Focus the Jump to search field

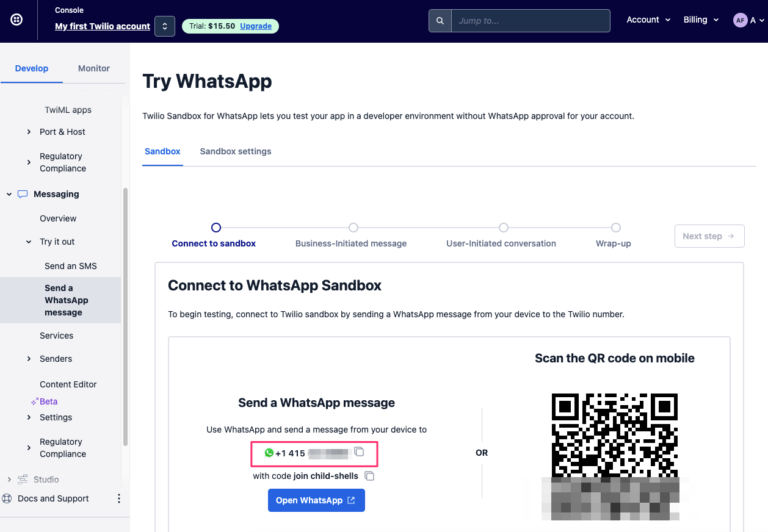coord(531,21)
